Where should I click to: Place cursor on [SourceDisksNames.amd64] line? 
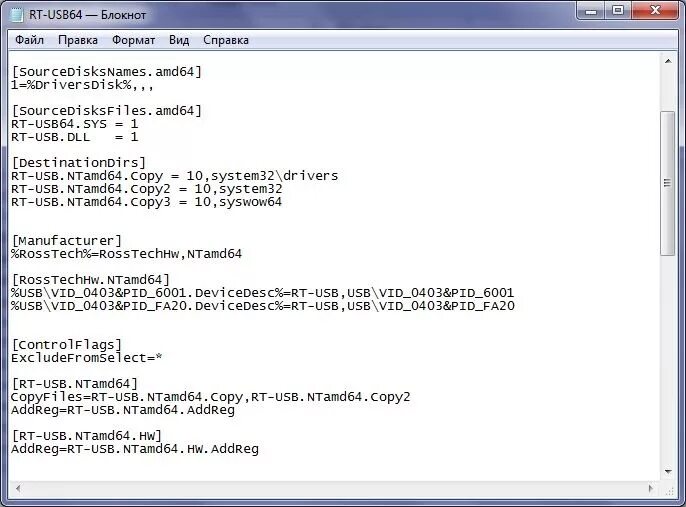click(x=106, y=72)
